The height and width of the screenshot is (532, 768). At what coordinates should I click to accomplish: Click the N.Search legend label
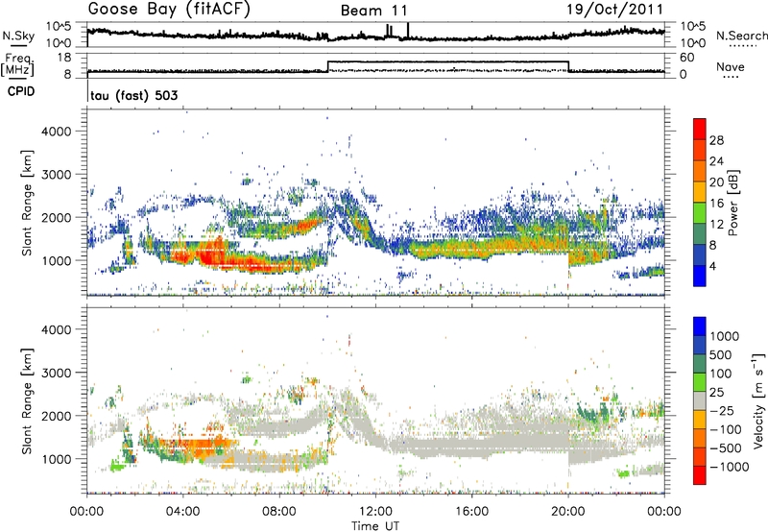click(x=741, y=36)
